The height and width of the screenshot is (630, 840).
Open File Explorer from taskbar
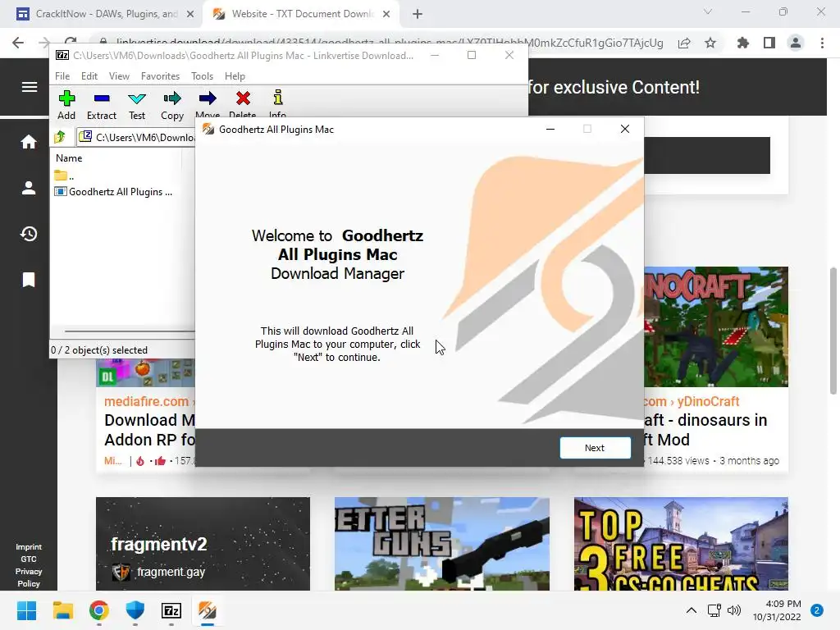point(62,610)
